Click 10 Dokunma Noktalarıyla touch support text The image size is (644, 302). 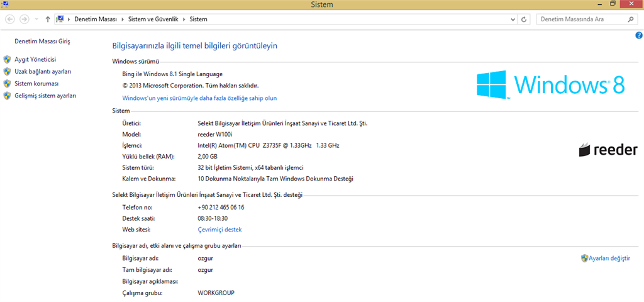[x=275, y=179]
